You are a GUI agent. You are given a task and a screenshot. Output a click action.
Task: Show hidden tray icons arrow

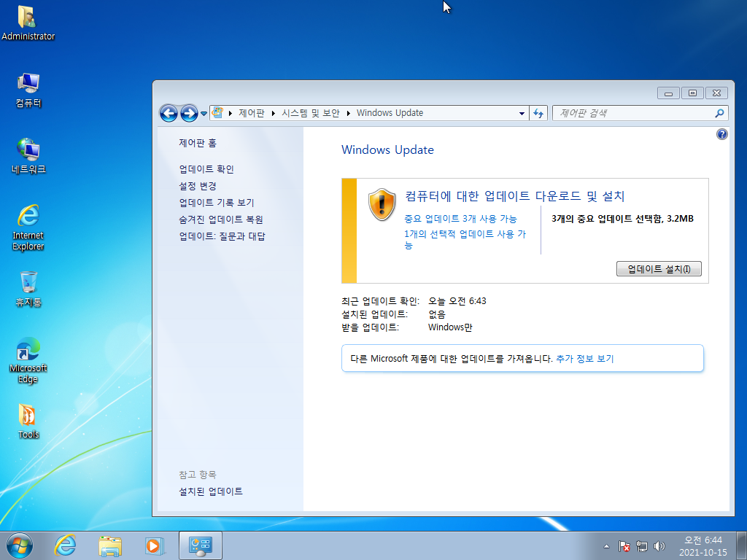(606, 546)
